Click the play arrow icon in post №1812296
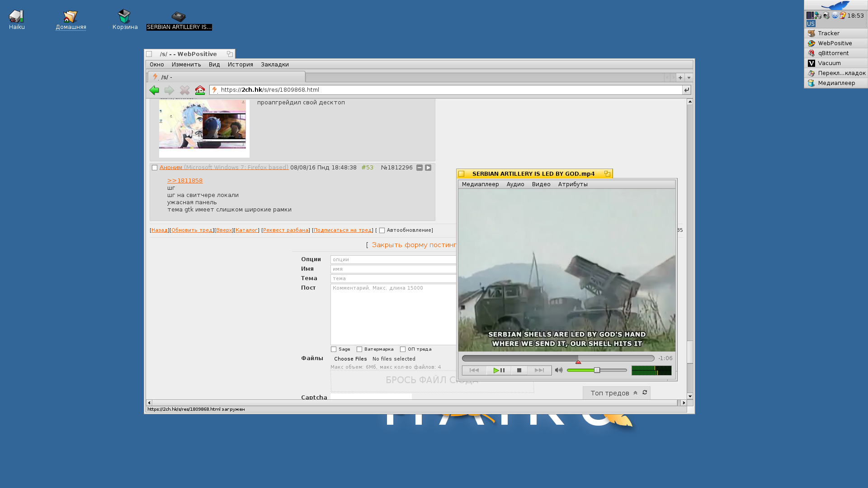Viewport: 868px width, 488px height. coord(428,168)
